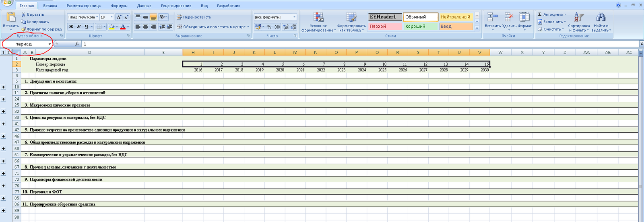The image size is (644, 222).
Task: Switch to the Формулы ribbon tab
Action: [119, 6]
